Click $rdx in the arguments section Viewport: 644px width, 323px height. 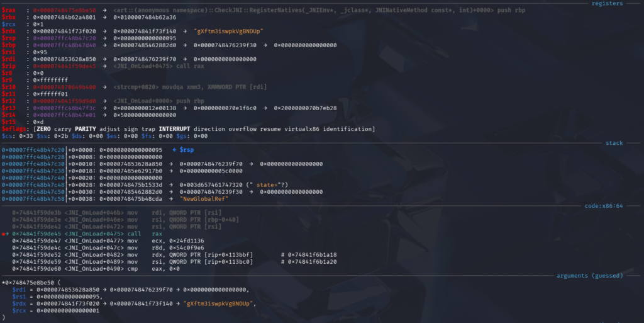click(x=19, y=303)
